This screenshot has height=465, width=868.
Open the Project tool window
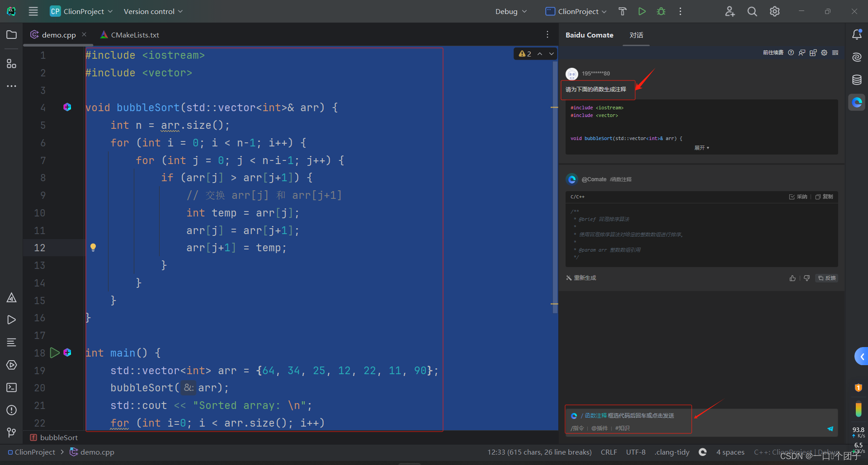pos(11,35)
